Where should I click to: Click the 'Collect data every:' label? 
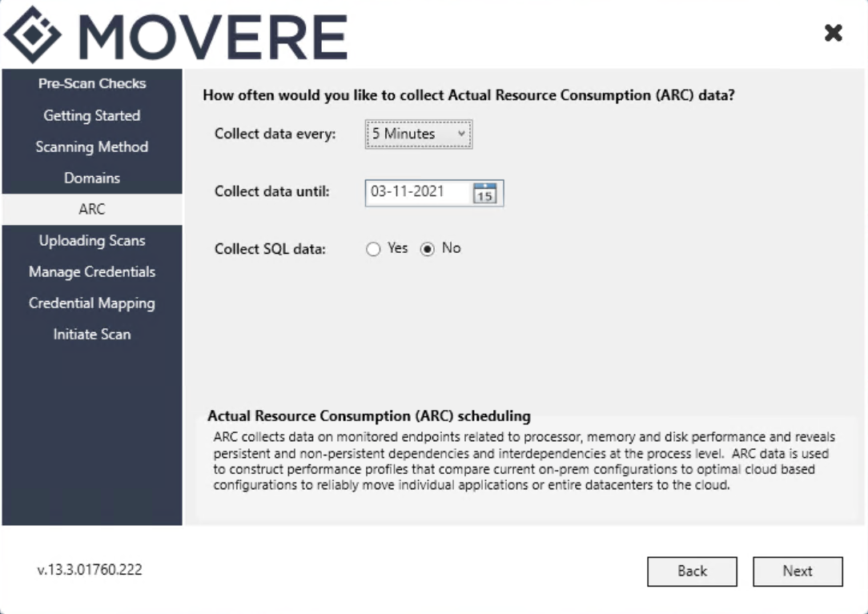coord(275,134)
